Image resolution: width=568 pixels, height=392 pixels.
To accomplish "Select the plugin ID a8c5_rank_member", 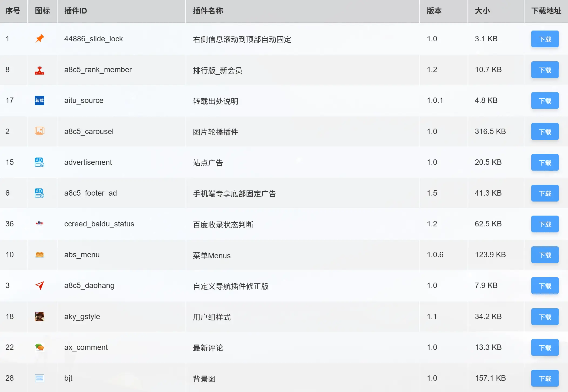I will 98,70.
